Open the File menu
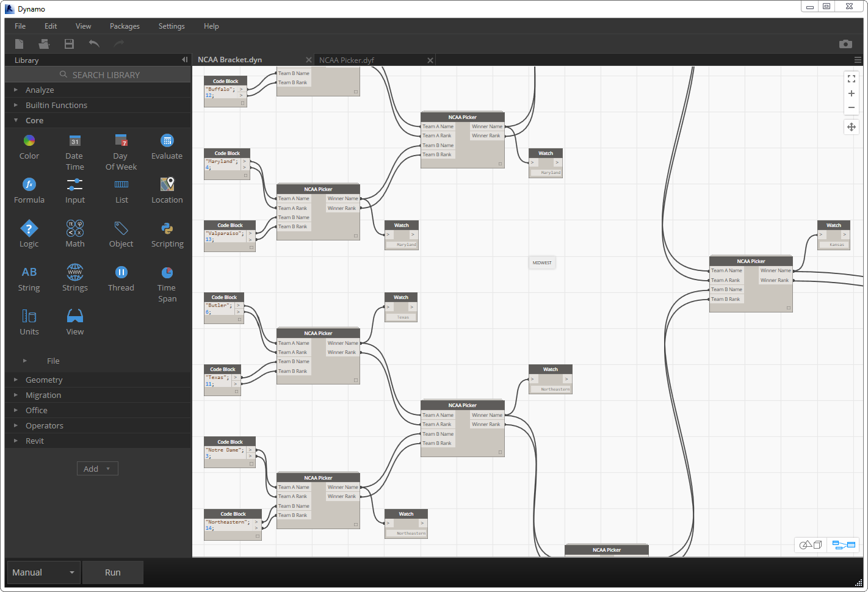Image resolution: width=868 pixels, height=592 pixels. (20, 26)
